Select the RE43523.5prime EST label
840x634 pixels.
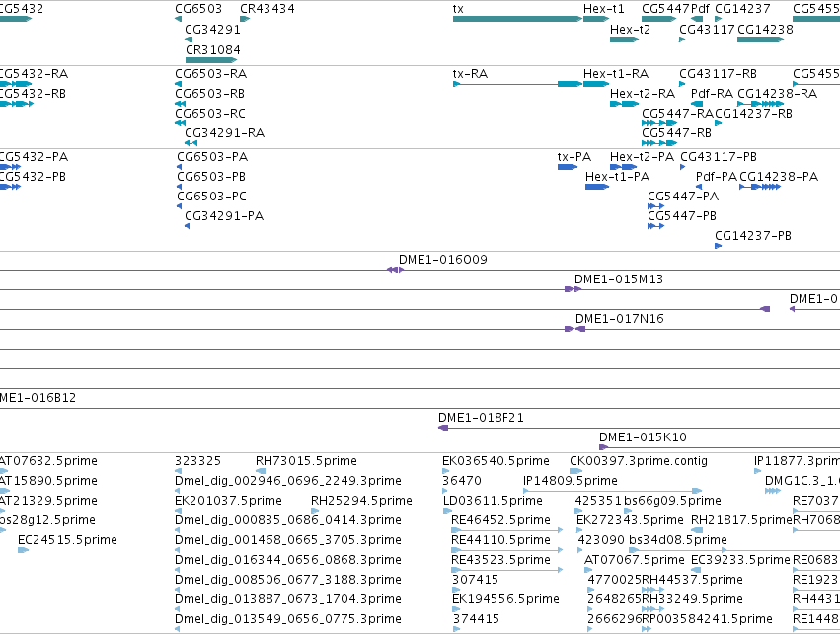[500, 560]
